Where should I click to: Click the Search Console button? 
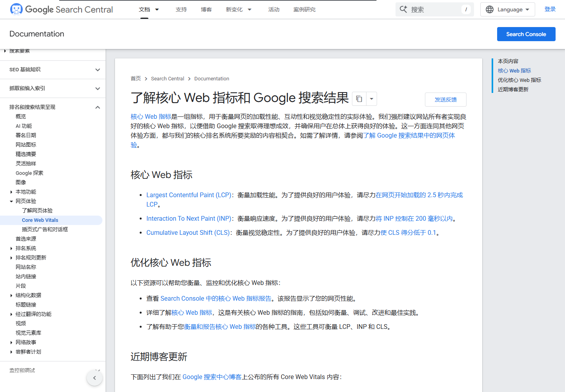click(526, 34)
